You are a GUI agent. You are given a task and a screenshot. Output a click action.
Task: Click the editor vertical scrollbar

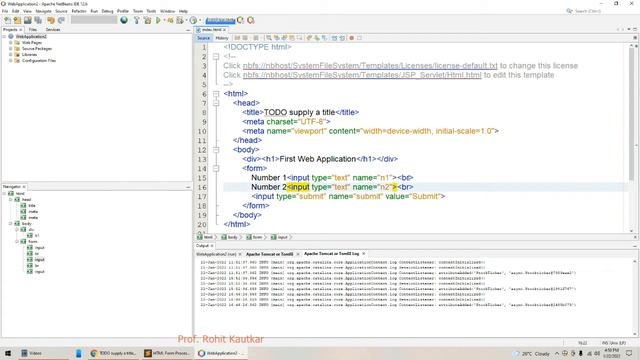tap(631, 114)
